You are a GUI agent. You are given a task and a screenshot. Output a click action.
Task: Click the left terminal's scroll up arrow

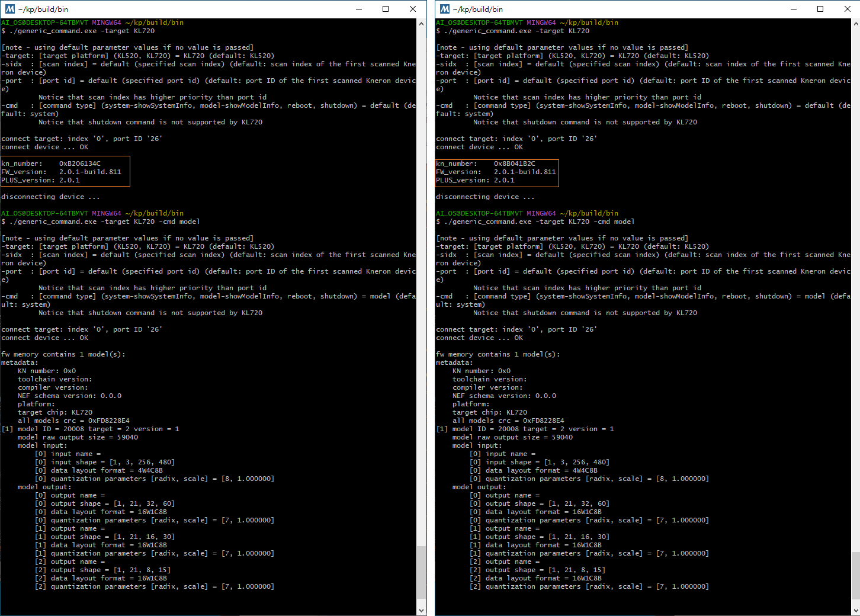click(422, 24)
